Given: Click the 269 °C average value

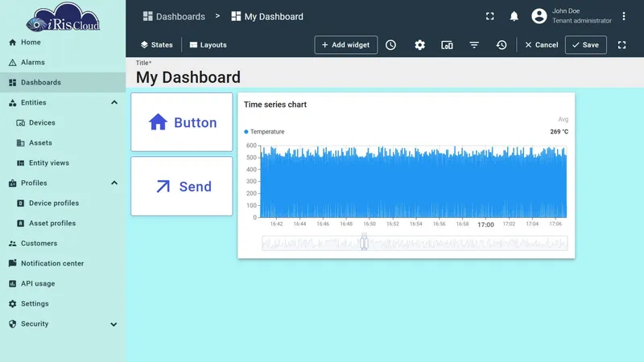Looking at the screenshot, I should 559,132.
